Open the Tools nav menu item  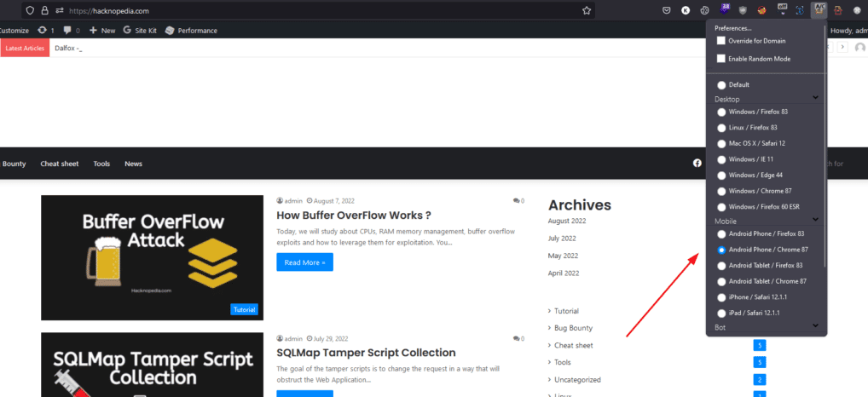click(101, 164)
